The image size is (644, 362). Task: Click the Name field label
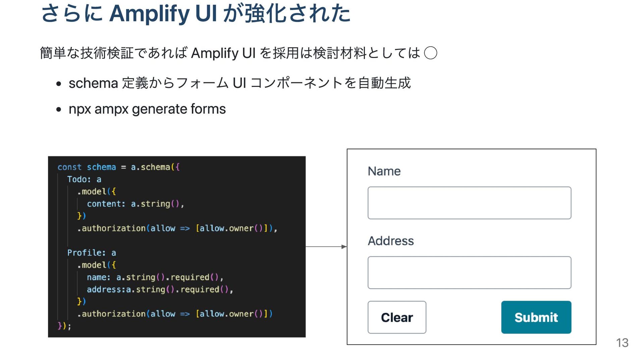tap(384, 171)
